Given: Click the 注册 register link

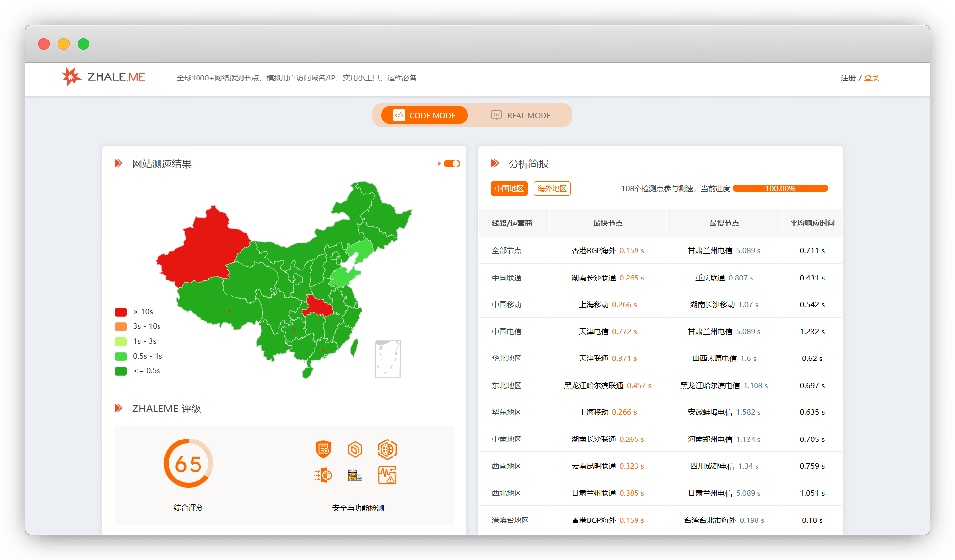Looking at the screenshot, I should [x=848, y=78].
